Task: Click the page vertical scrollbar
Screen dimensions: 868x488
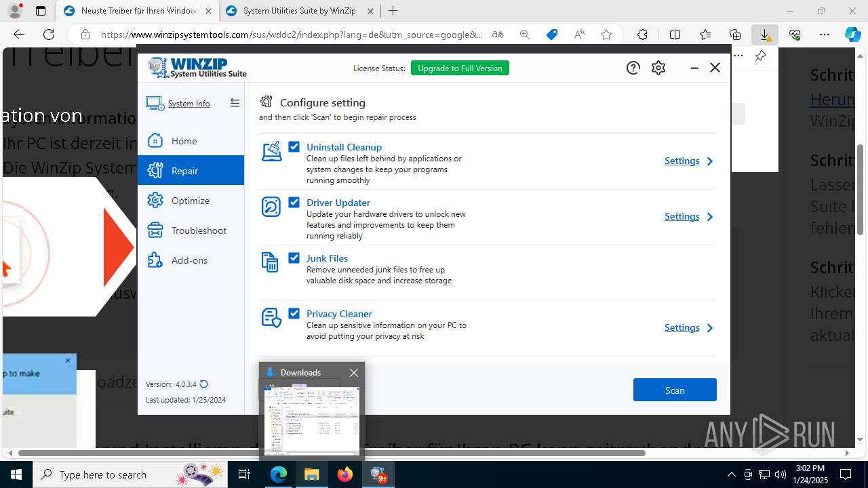Action: [x=860, y=190]
